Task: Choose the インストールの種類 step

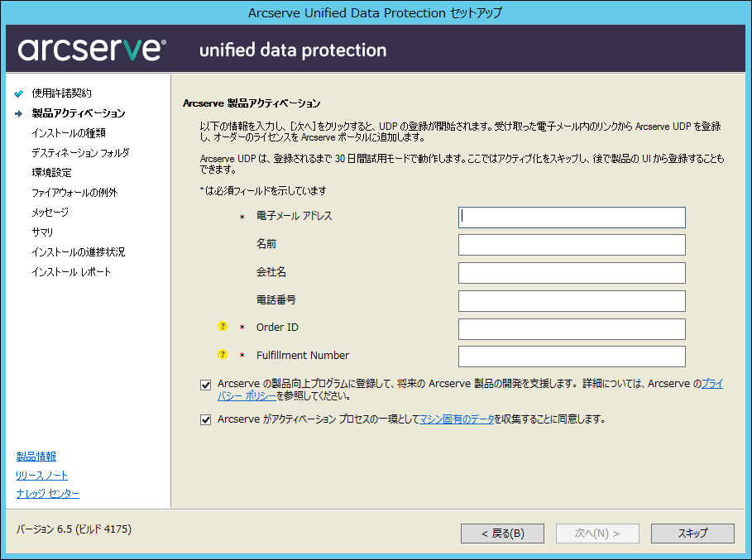Action: coord(69,133)
